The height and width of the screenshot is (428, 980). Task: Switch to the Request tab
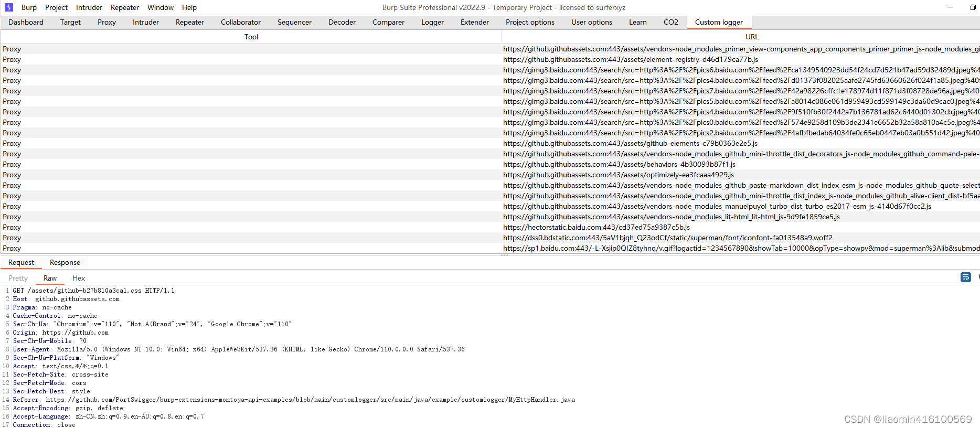coord(21,262)
